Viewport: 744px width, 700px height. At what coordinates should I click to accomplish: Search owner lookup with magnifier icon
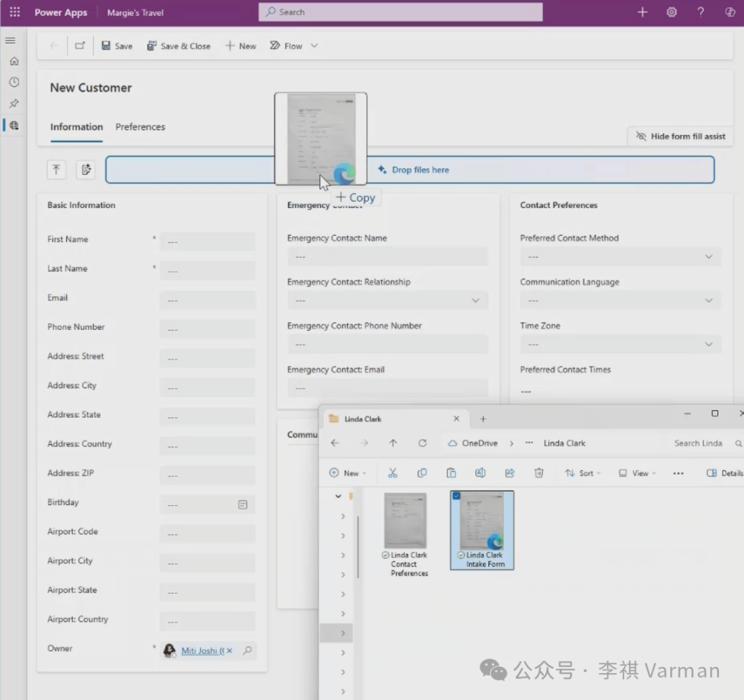247,650
